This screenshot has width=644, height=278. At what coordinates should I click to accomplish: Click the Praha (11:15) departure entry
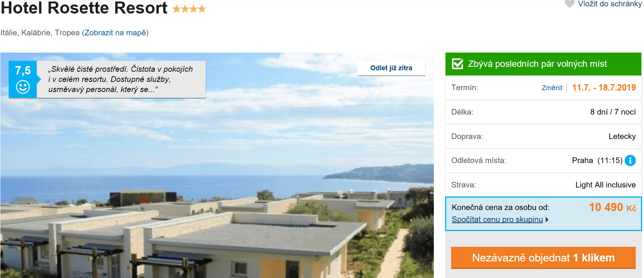(x=597, y=160)
